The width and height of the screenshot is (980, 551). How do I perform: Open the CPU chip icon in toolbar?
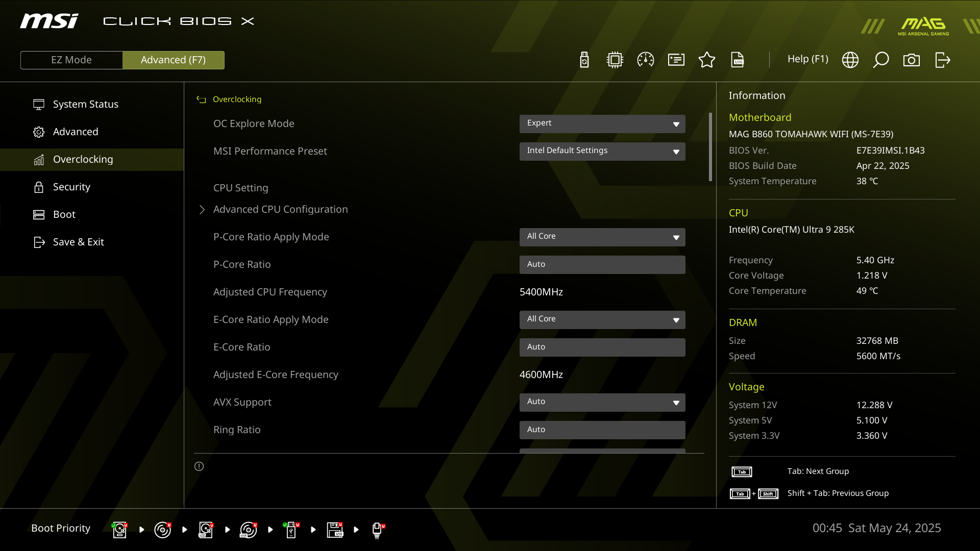click(x=615, y=60)
